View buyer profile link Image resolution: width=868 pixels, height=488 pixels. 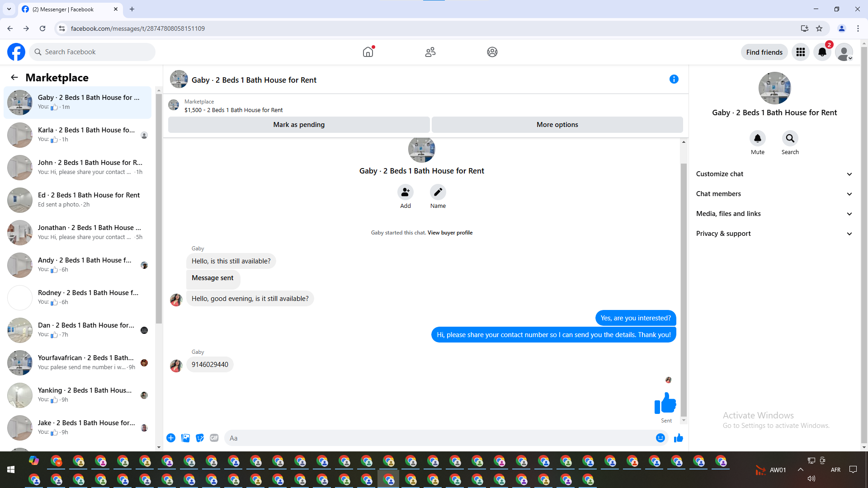coord(450,233)
